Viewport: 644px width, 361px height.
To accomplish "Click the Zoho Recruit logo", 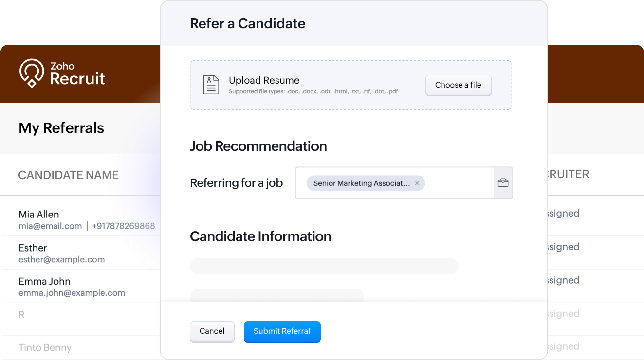I will (x=61, y=73).
